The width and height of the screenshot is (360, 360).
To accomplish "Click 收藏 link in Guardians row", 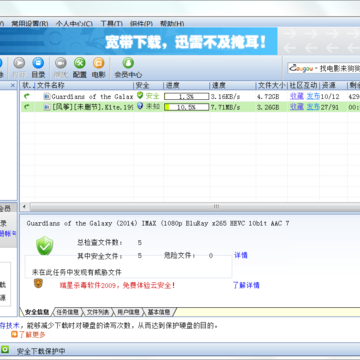I will point(297,96).
